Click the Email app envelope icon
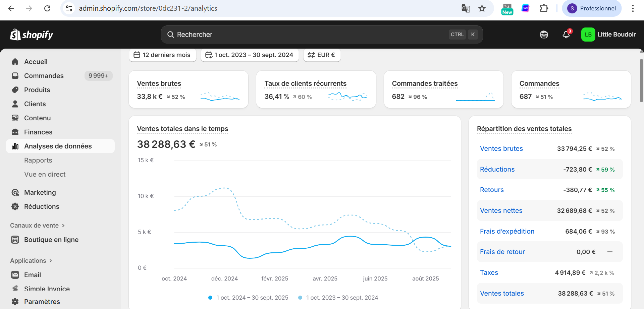The height and width of the screenshot is (309, 644). click(15, 275)
